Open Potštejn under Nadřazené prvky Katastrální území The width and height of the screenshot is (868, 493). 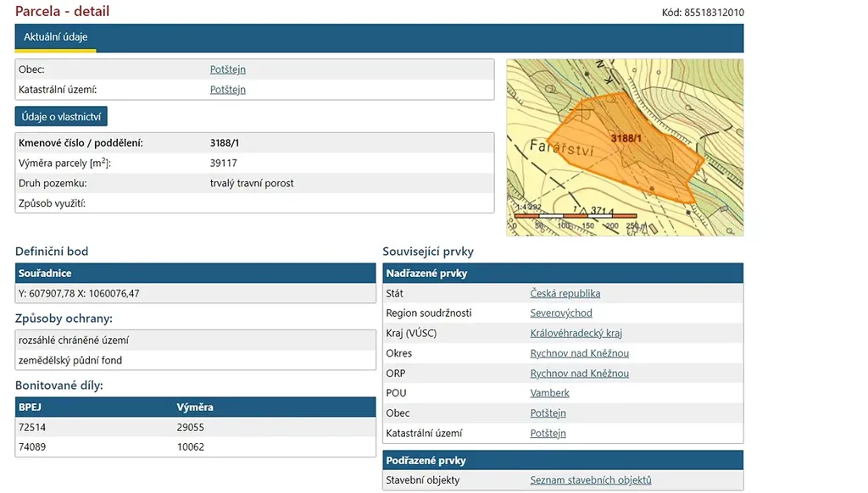[548, 434]
